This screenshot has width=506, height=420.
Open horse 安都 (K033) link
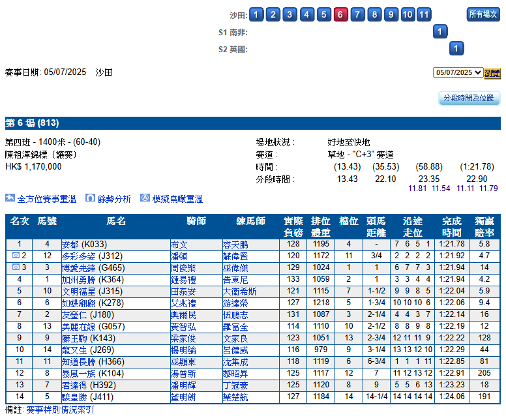click(x=84, y=245)
